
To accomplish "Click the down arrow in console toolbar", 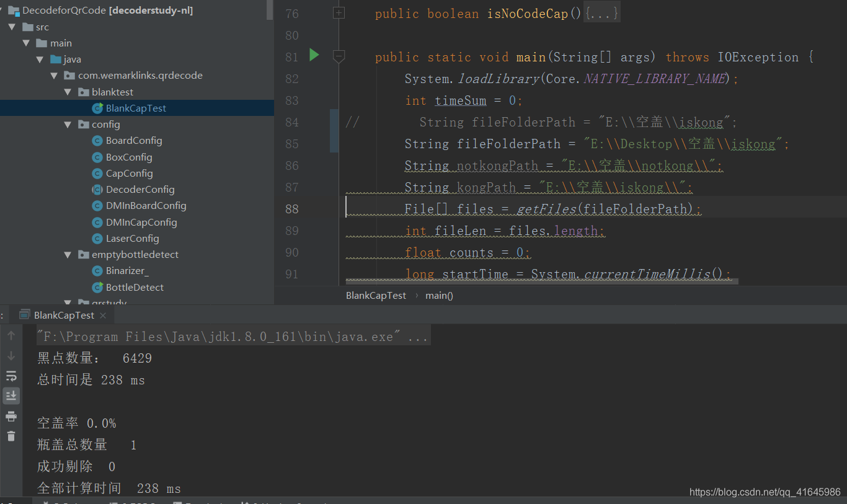I will [x=11, y=355].
